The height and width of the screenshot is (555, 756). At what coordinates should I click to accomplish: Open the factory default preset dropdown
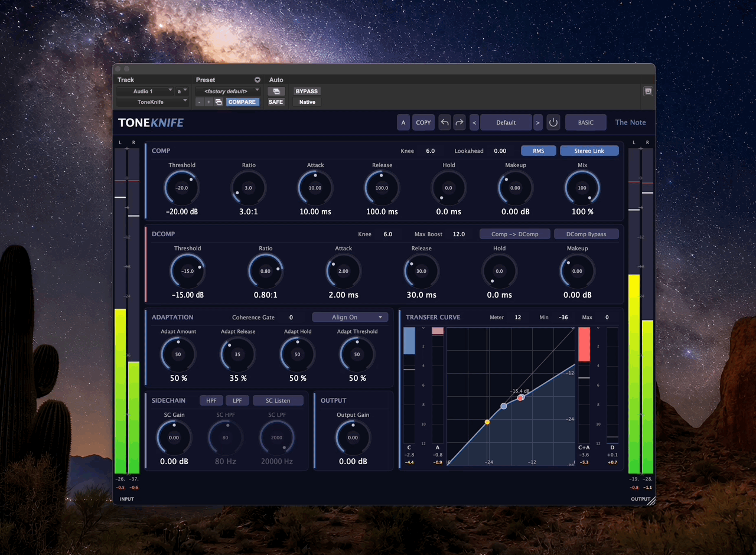pos(228,92)
